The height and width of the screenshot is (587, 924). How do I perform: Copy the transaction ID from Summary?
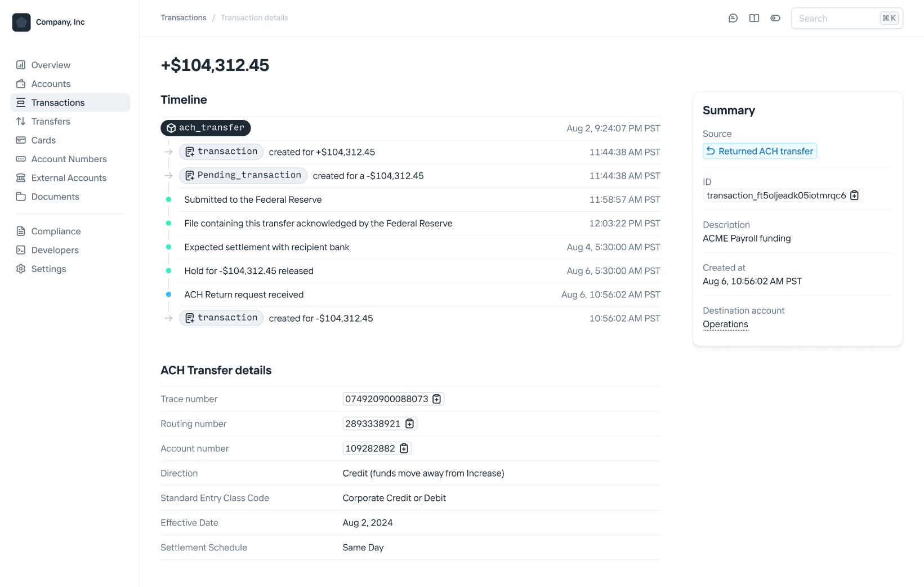tap(854, 195)
